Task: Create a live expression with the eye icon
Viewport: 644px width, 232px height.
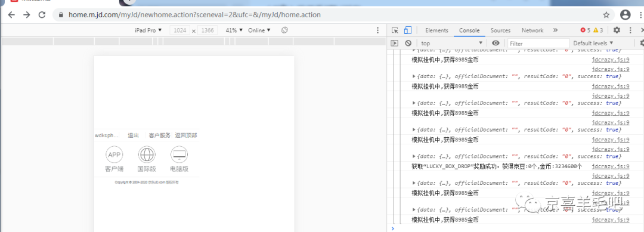Action: 496,43
